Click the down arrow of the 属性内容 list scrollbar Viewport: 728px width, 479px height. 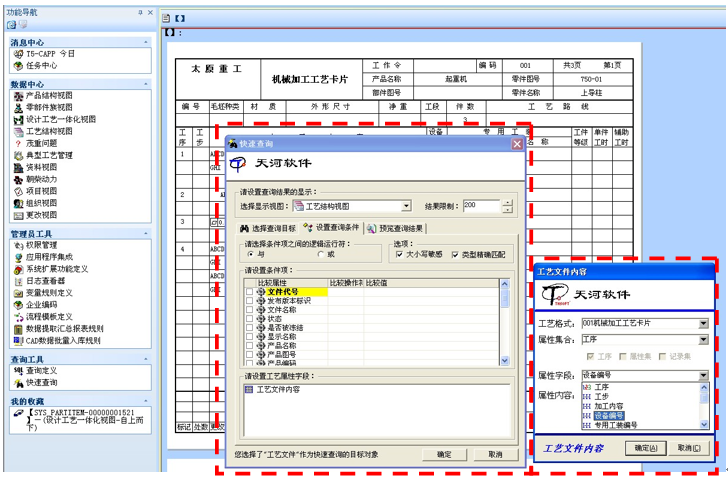point(704,424)
